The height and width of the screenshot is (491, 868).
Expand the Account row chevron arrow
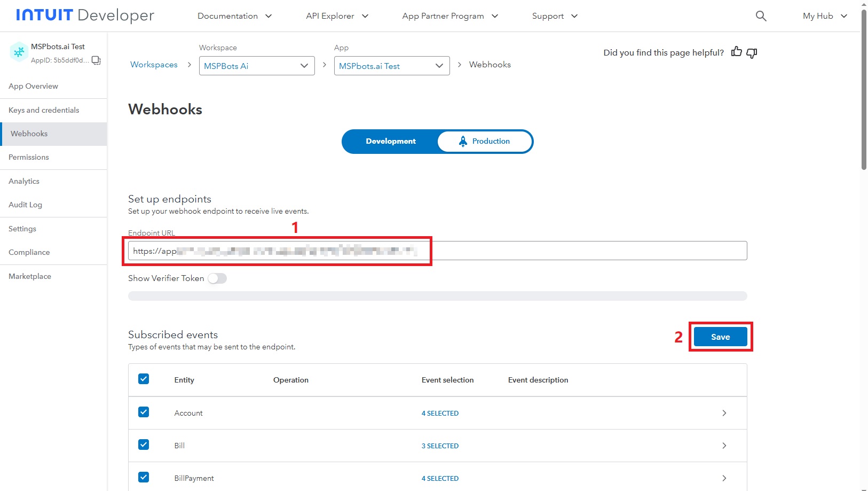pos(724,413)
